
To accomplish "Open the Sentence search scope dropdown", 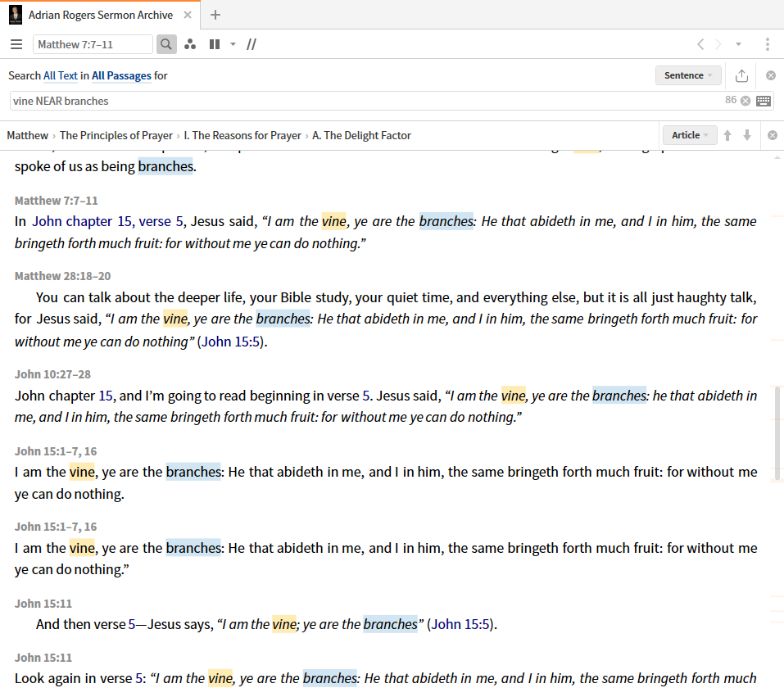I will 688,75.
